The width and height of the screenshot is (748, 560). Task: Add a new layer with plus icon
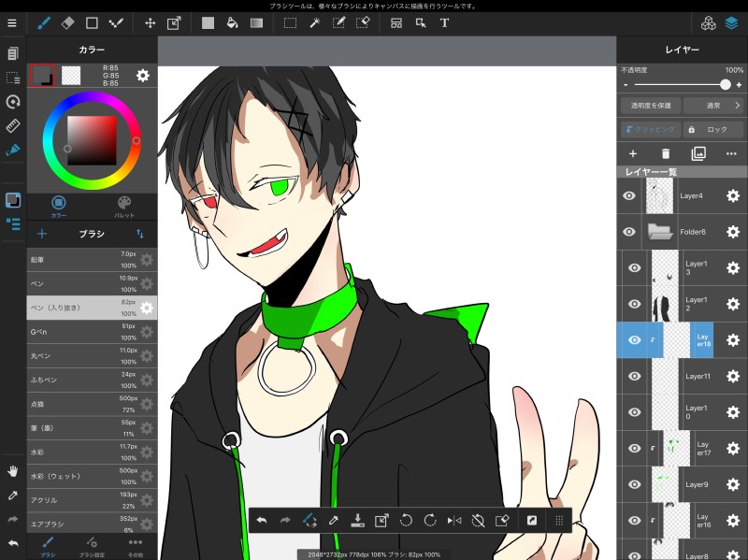tap(633, 153)
